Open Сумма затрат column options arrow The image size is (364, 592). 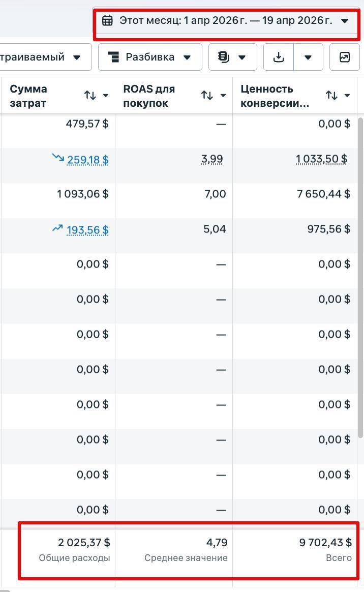[x=106, y=96]
